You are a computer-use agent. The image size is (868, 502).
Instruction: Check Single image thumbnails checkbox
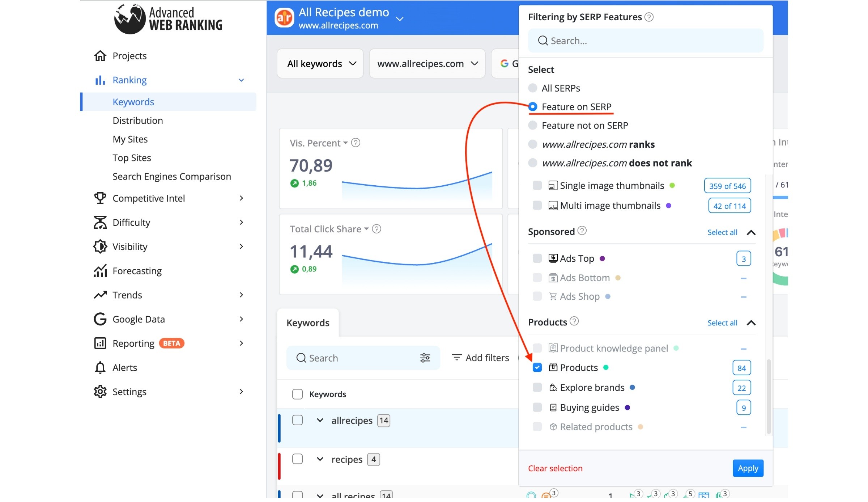[x=537, y=186]
